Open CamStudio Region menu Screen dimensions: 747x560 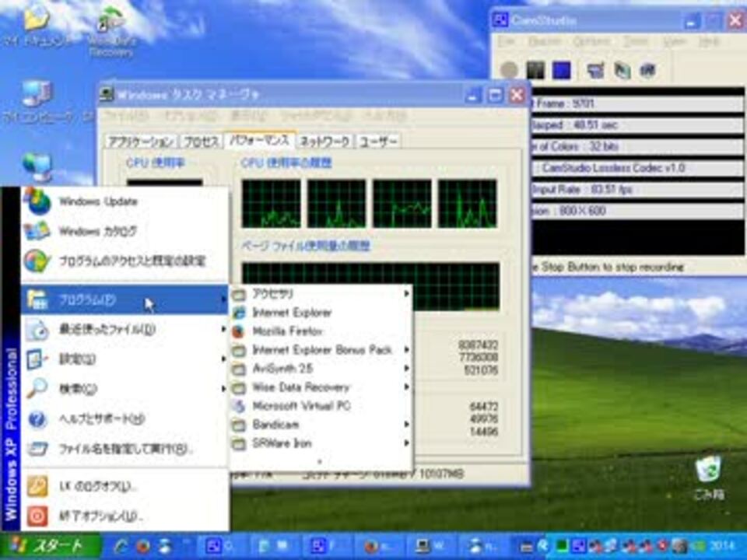(545, 42)
